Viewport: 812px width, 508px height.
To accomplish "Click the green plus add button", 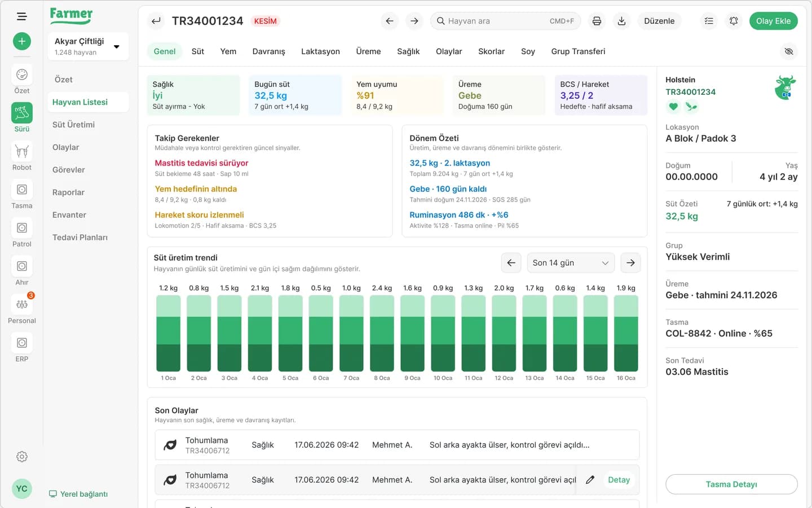I will [22, 41].
